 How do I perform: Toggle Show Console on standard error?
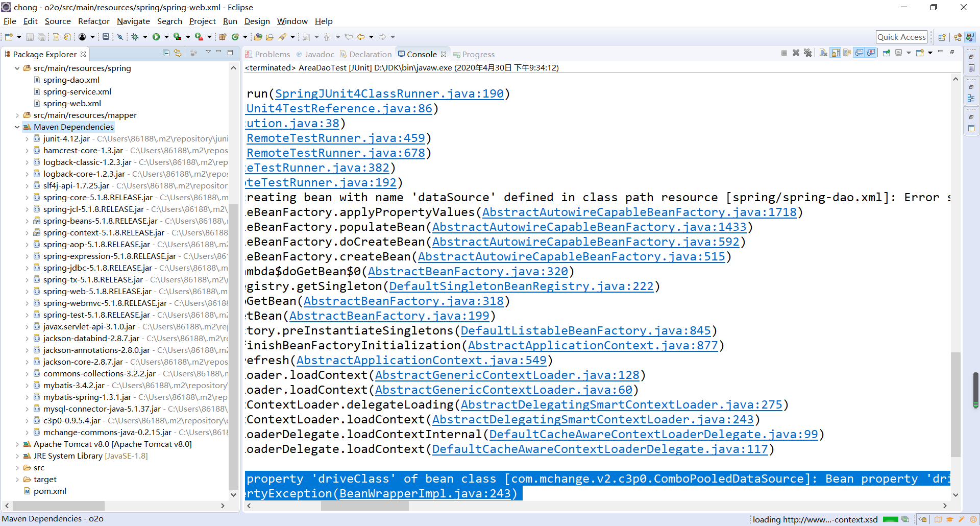coord(871,53)
